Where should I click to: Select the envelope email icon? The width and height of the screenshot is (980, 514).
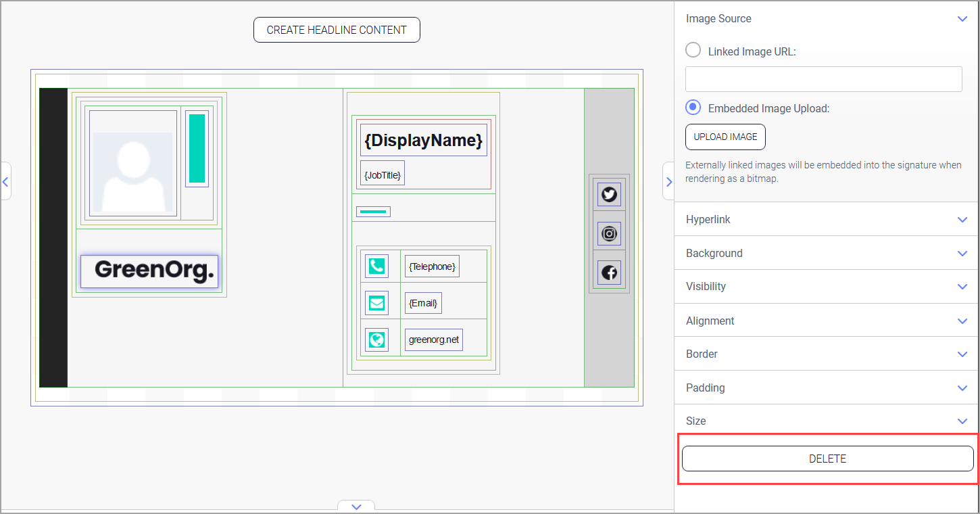click(x=376, y=303)
